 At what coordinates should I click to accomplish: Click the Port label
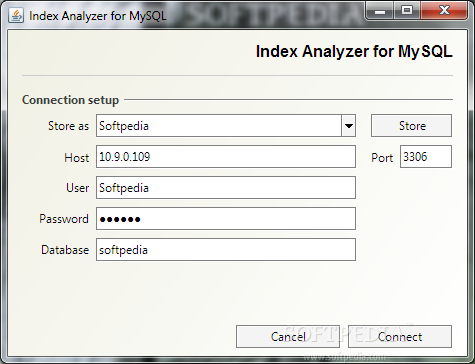pyautogui.click(x=382, y=157)
